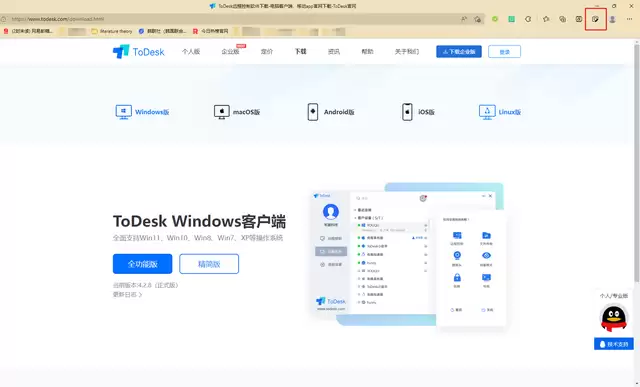The image size is (640, 387).
Task: Click the 全功能版 download button
Action: tap(142, 264)
